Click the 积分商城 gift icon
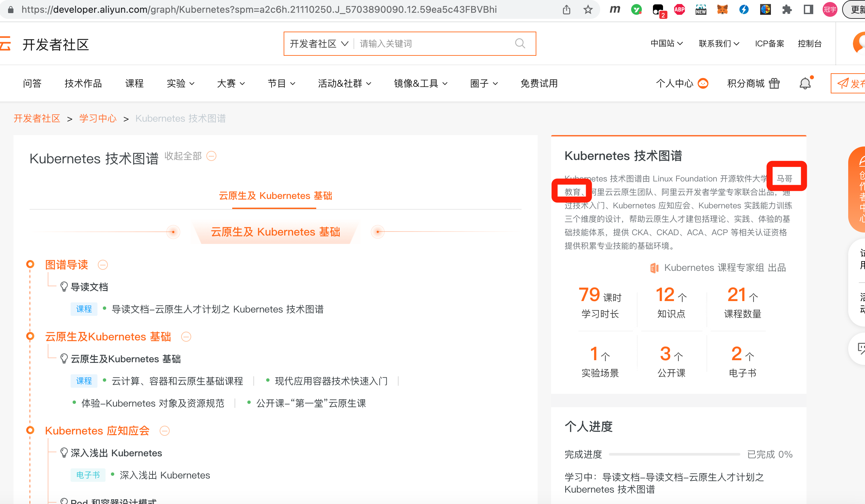Screen dimensions: 865x504 click(x=774, y=83)
